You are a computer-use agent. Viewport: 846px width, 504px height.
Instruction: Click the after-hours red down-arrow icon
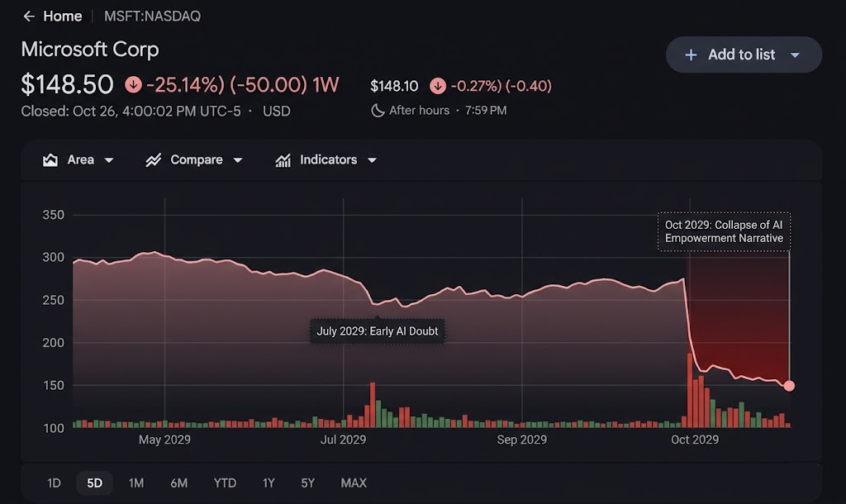click(x=438, y=86)
